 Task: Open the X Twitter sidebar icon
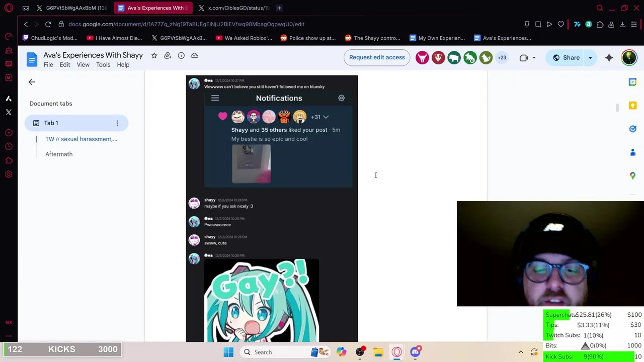9,113
